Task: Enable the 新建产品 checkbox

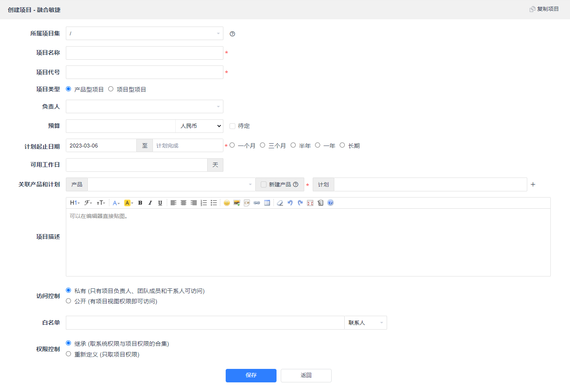Action: [264, 184]
